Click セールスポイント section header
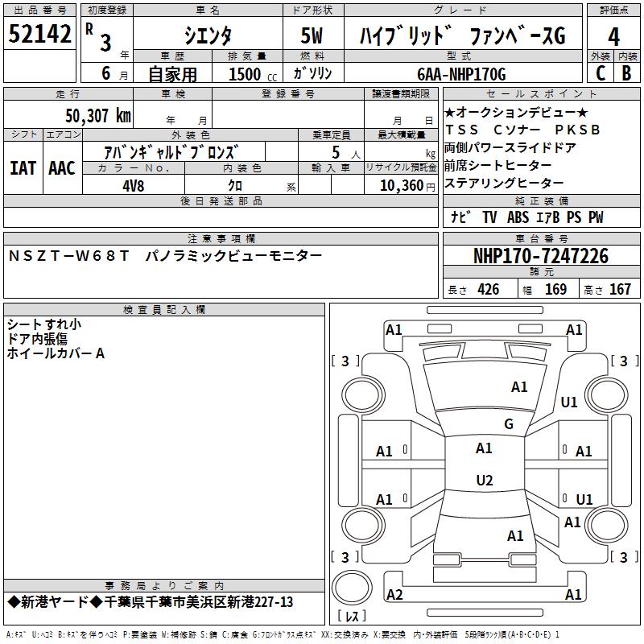This screenshot has width=644, height=644. (541, 93)
